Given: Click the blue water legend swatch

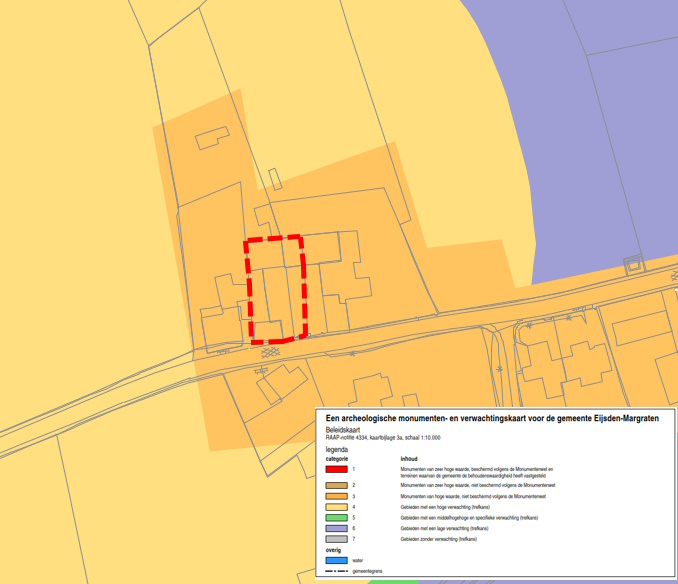Looking at the screenshot, I should pyautogui.click(x=336, y=561).
